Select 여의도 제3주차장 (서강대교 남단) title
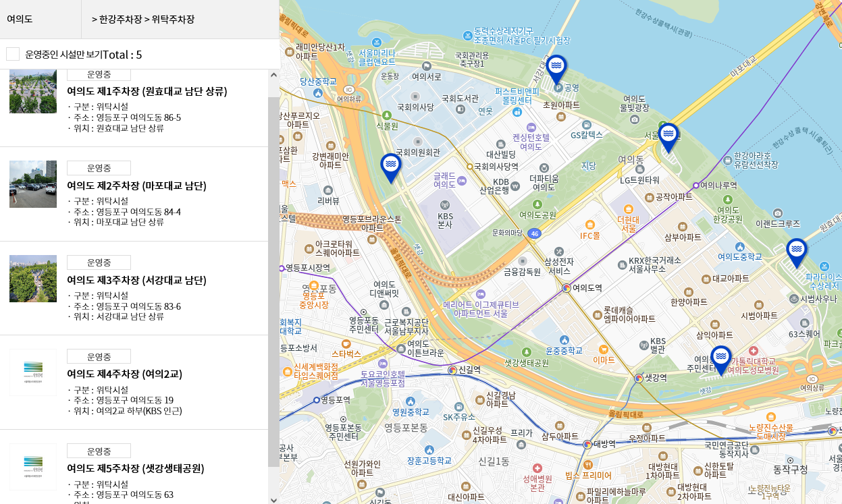Screen dimensions: 842x504 [136, 280]
